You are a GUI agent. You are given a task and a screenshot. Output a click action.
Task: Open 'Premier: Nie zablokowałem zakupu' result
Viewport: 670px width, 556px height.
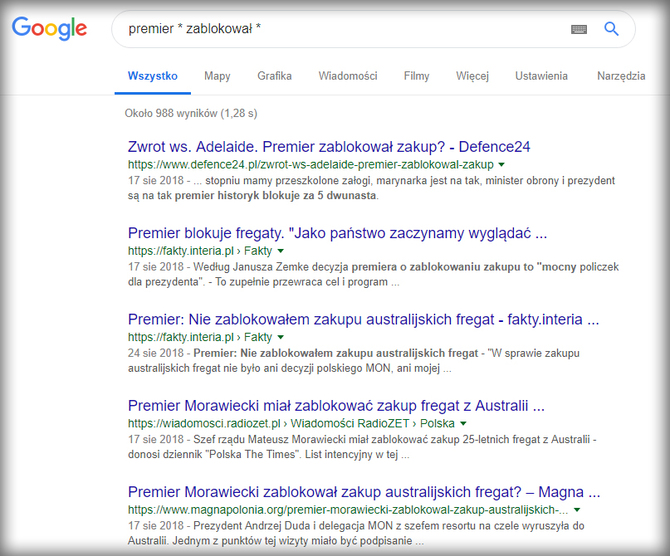[x=363, y=319]
